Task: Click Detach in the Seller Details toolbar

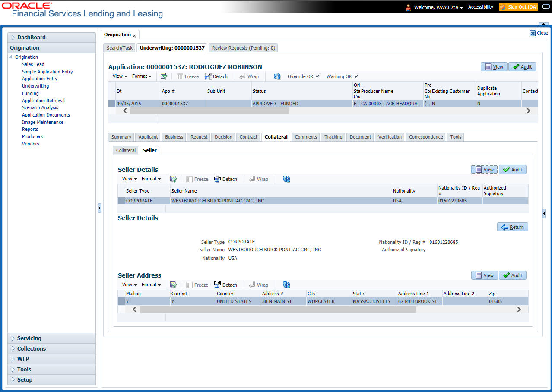Action: click(226, 179)
